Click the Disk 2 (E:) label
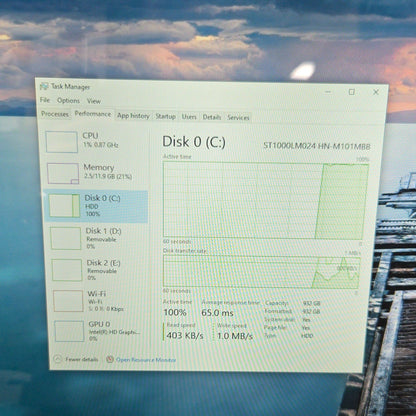 tap(103, 263)
